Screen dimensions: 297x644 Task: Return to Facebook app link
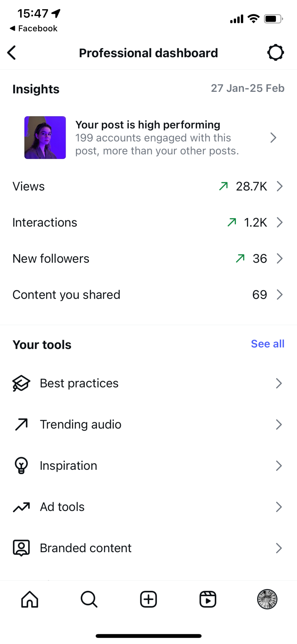(34, 28)
